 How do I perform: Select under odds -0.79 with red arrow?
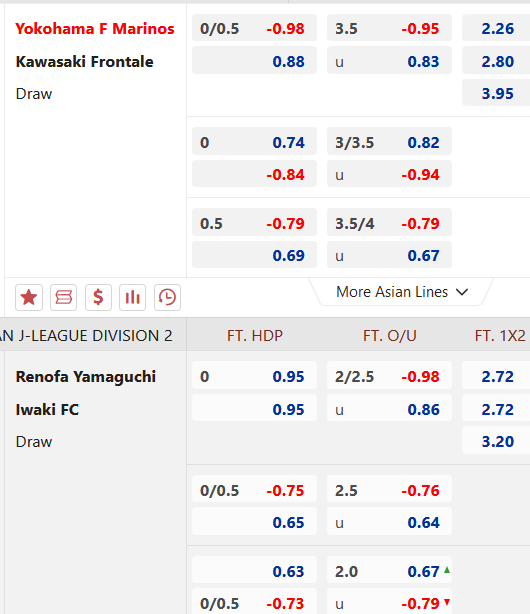click(x=389, y=601)
